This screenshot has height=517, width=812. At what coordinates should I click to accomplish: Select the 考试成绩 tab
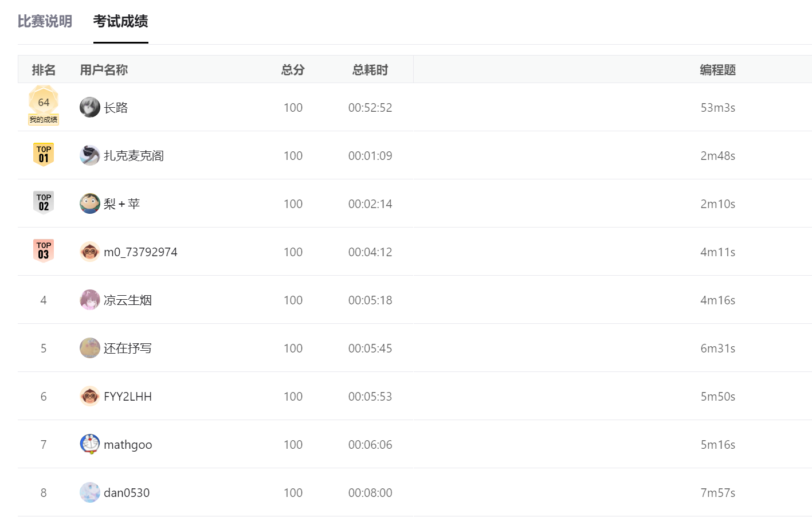tap(120, 21)
